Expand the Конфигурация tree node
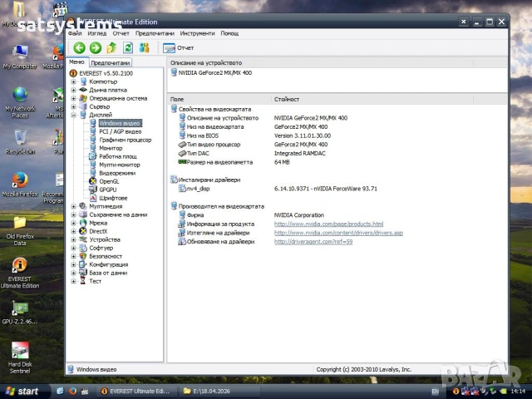This screenshot has width=532, height=399. 73,264
